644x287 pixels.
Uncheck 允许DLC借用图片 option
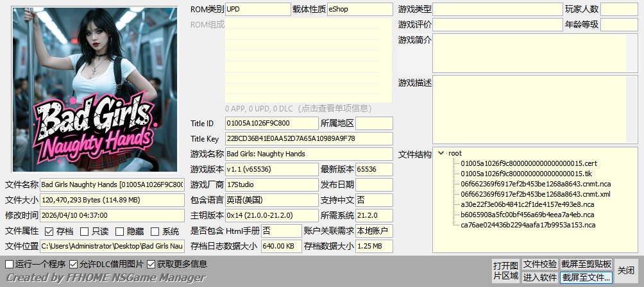pos(74,264)
